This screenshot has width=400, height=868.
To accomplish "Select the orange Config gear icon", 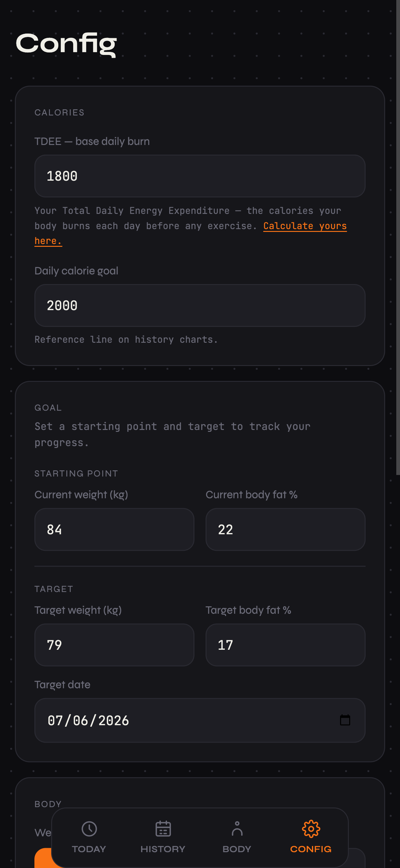I will tap(311, 829).
